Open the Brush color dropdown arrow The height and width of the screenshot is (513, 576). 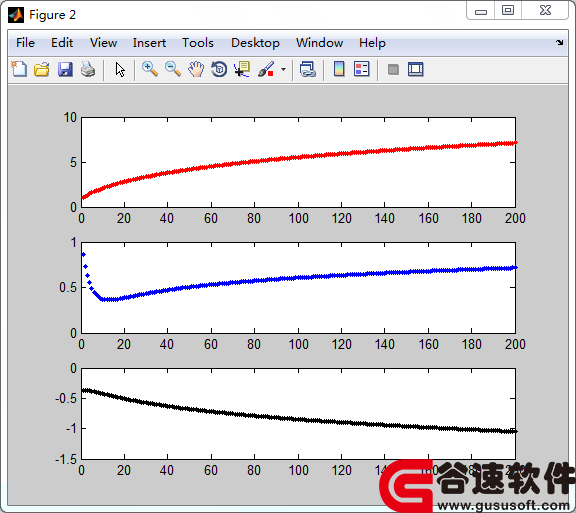tap(283, 69)
